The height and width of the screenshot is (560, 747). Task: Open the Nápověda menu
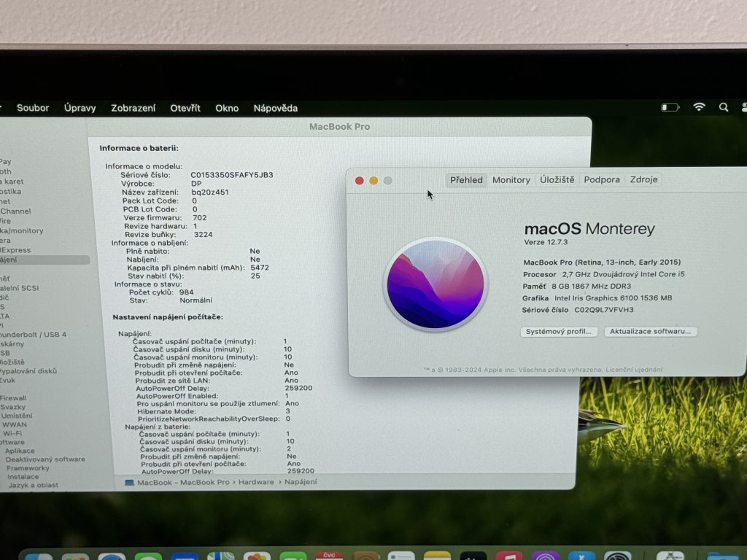pyautogui.click(x=275, y=108)
